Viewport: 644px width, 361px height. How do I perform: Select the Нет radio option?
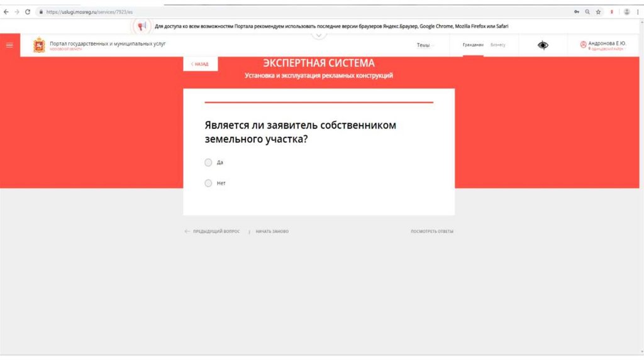pyautogui.click(x=208, y=183)
